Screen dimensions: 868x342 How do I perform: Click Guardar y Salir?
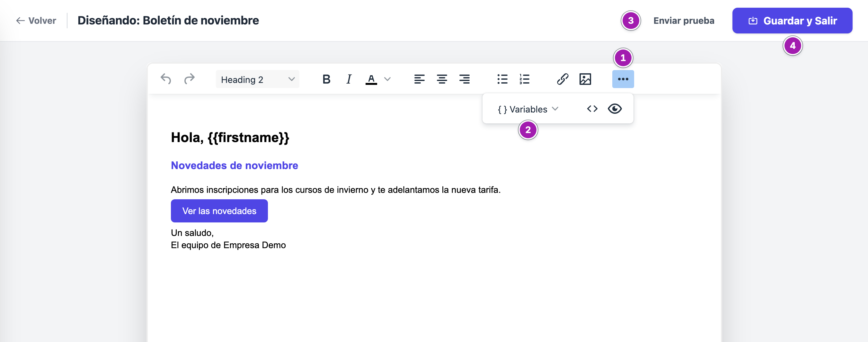[792, 21]
